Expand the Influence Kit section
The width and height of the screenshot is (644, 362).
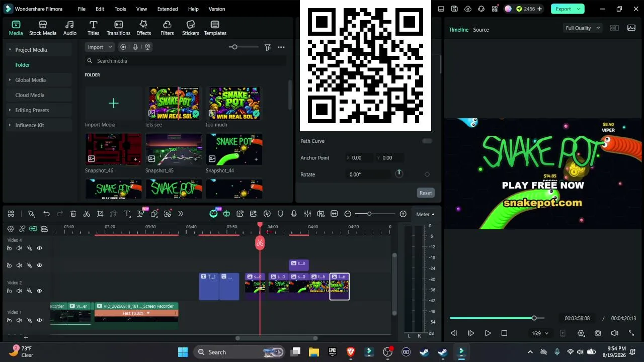10,125
